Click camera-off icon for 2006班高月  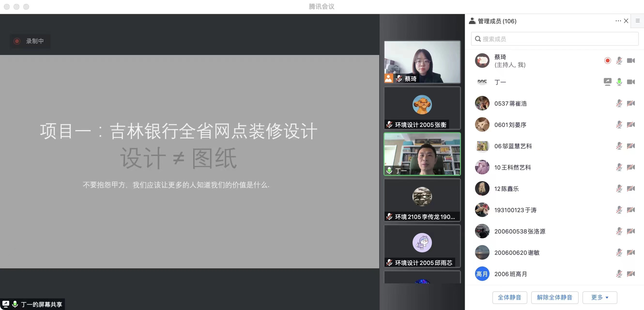coord(630,274)
